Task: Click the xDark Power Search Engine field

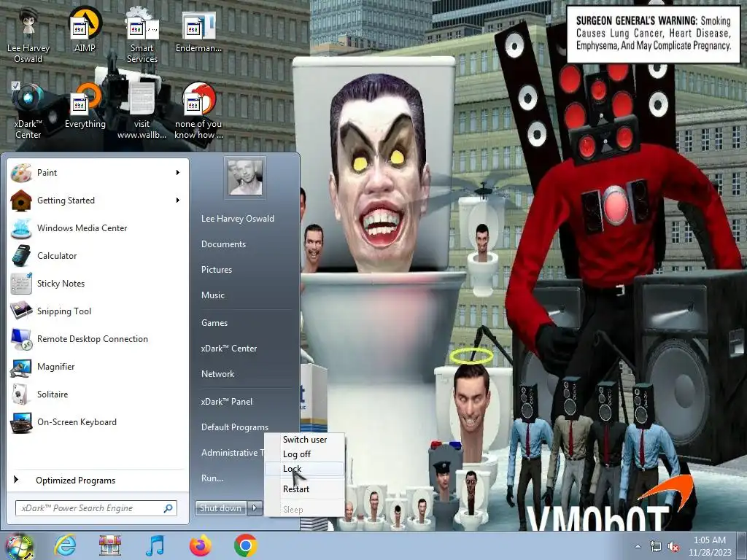Action: tap(96, 508)
